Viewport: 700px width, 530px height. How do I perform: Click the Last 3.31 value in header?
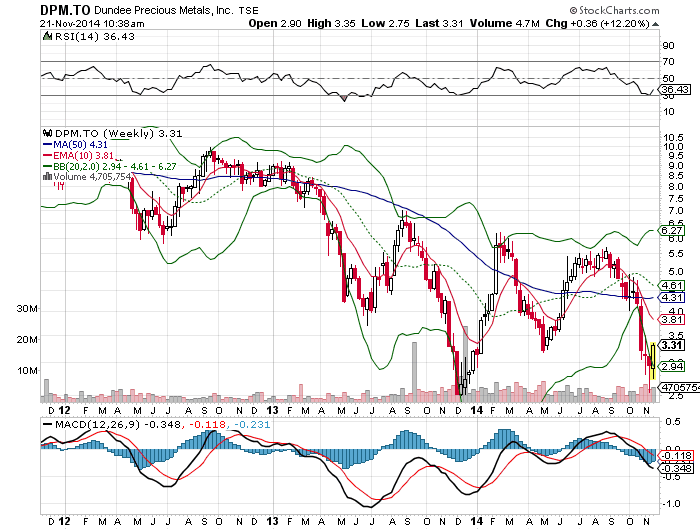(x=439, y=23)
